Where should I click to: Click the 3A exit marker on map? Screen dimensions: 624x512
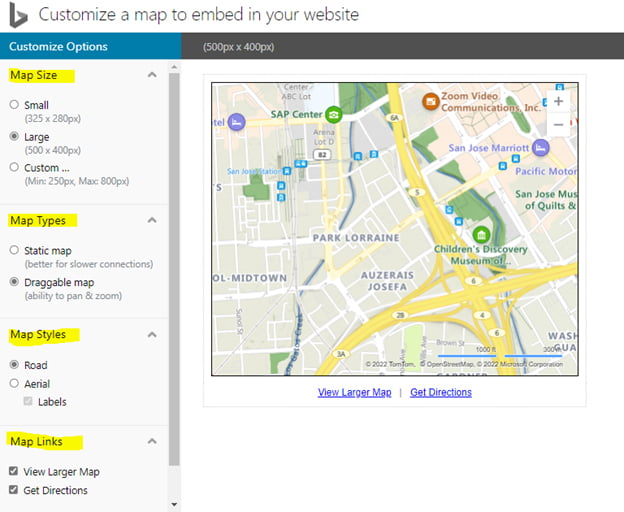tap(341, 354)
